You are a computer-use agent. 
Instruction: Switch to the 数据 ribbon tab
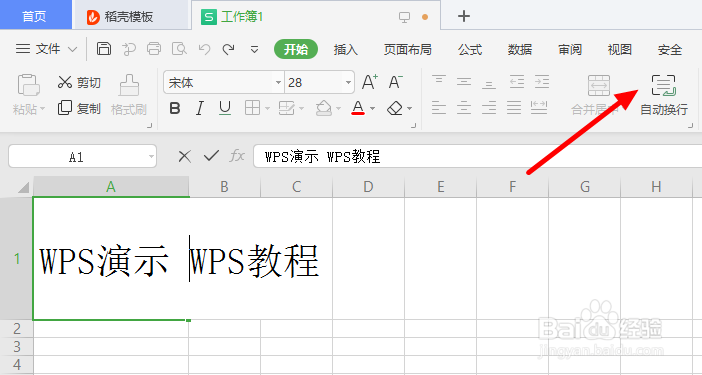click(x=520, y=50)
